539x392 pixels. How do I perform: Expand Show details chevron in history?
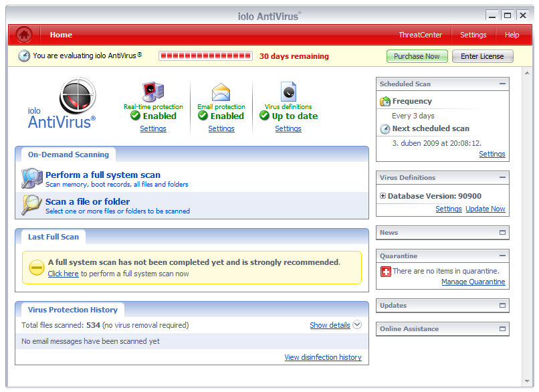(x=357, y=324)
